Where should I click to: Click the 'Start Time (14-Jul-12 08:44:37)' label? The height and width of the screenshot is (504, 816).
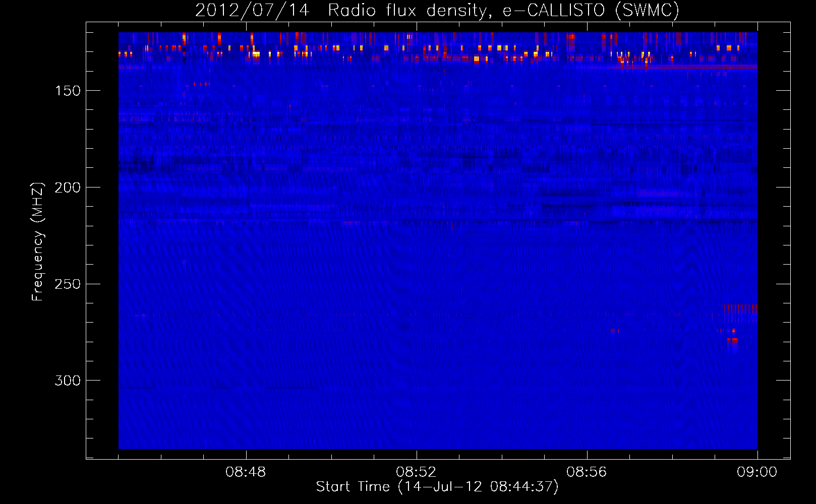coord(437,487)
